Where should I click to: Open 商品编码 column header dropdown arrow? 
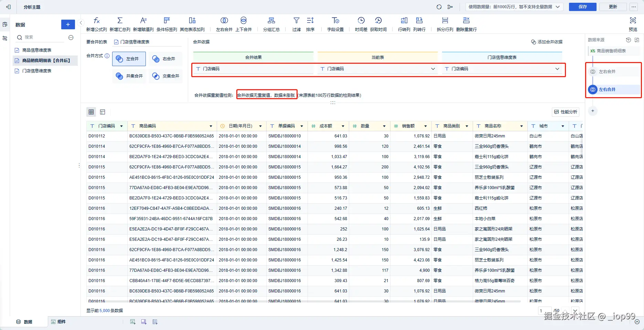point(211,126)
